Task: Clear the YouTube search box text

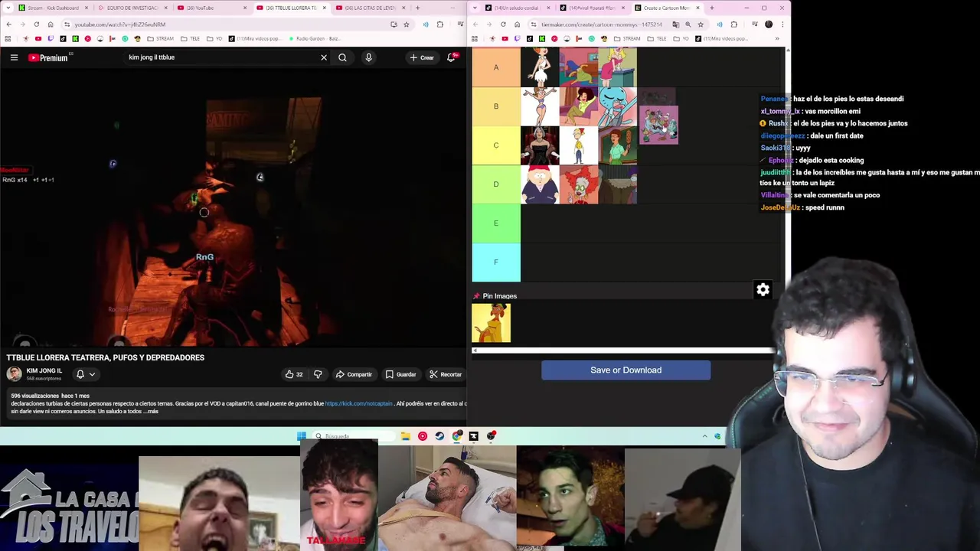Action: [324, 57]
